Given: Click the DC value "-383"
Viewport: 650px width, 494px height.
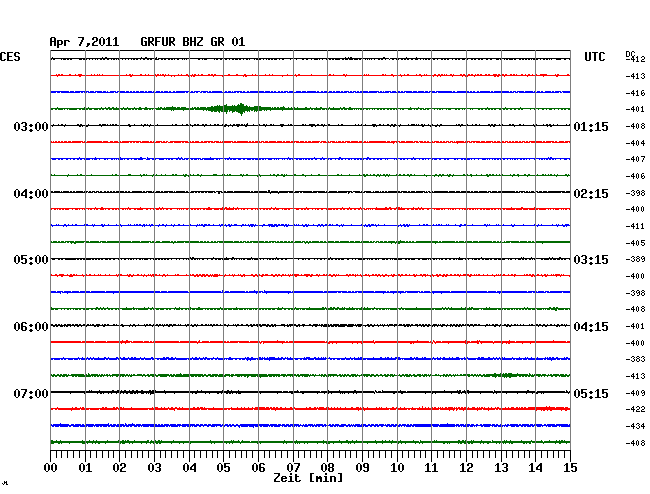Looking at the screenshot, I should (635, 359).
